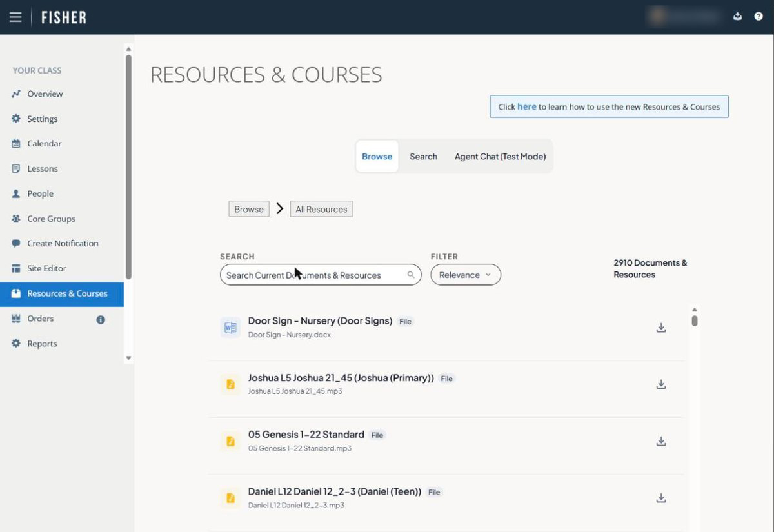Image resolution: width=774 pixels, height=532 pixels.
Task: Click the Resources & Courses box icon
Action: tap(16, 294)
